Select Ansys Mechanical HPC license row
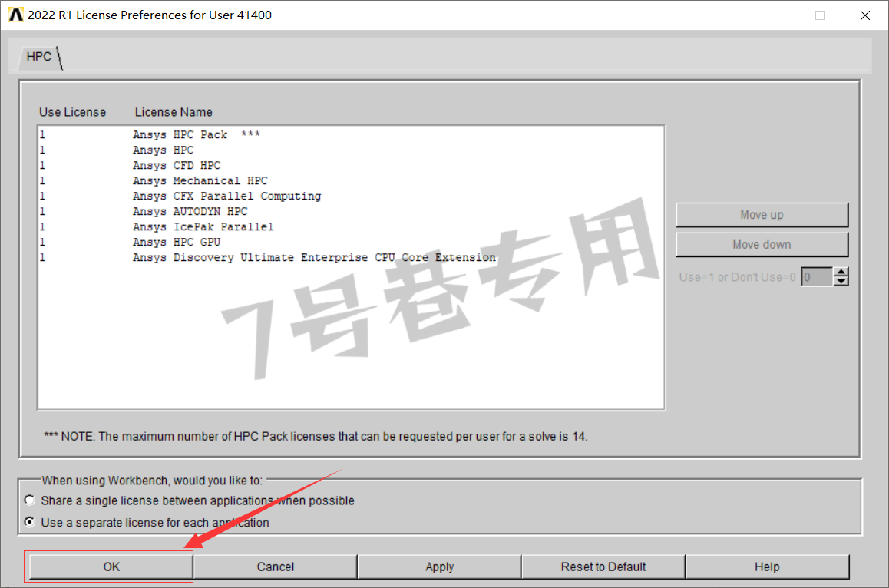 point(350,180)
